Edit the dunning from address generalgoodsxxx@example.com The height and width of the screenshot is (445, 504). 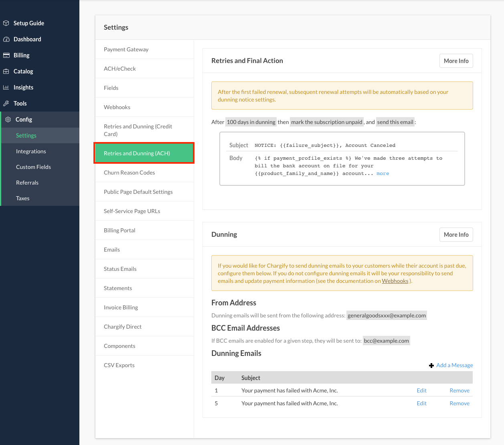387,315
